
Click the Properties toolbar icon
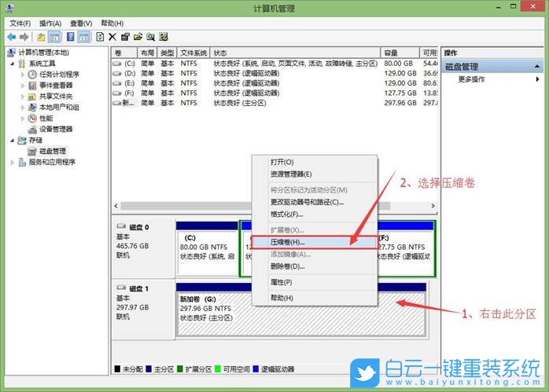coord(125,37)
